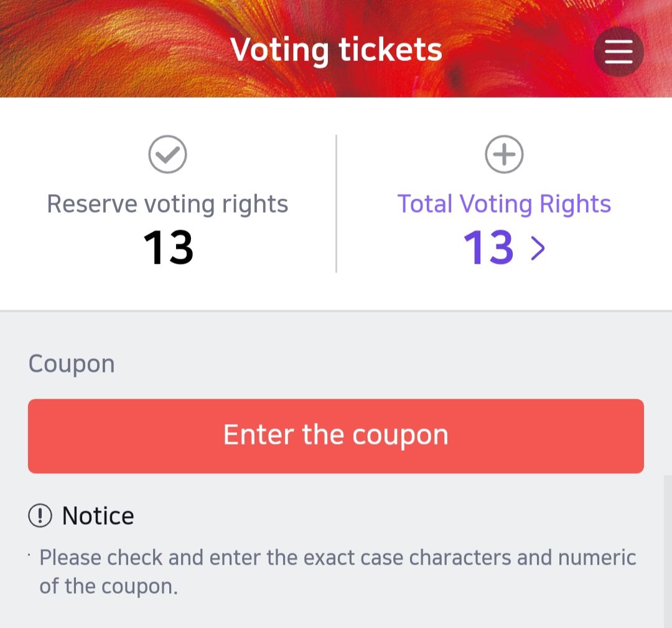Click the checkmark circle icon
This screenshot has height=628, width=672.
pos(168,154)
